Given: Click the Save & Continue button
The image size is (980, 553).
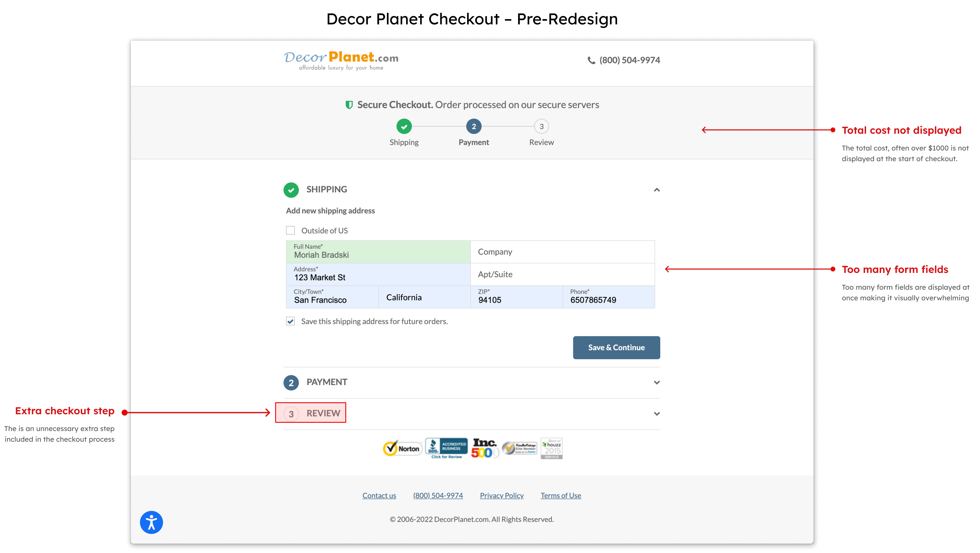Looking at the screenshot, I should pos(616,347).
